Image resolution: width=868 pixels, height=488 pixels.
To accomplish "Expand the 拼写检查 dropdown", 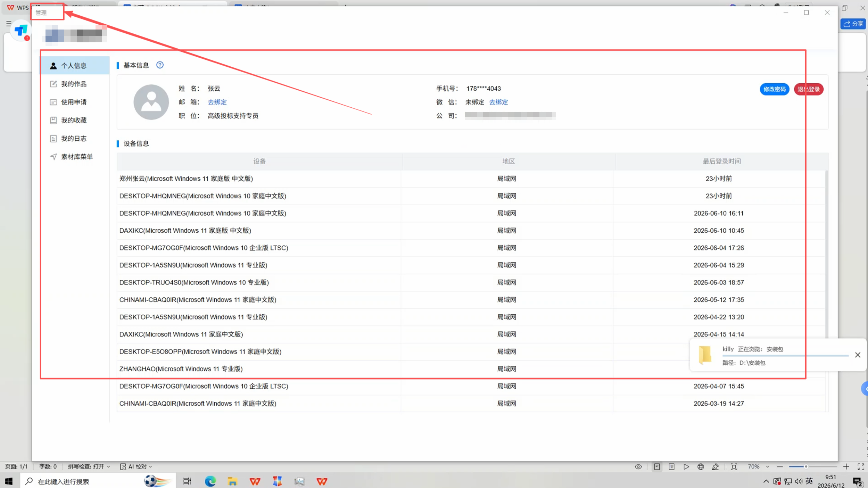I will pyautogui.click(x=109, y=466).
